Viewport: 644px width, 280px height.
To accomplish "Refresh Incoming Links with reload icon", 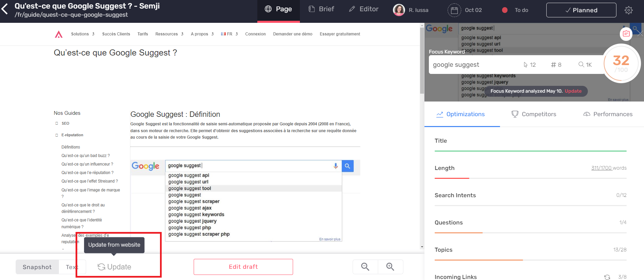I will (607, 277).
